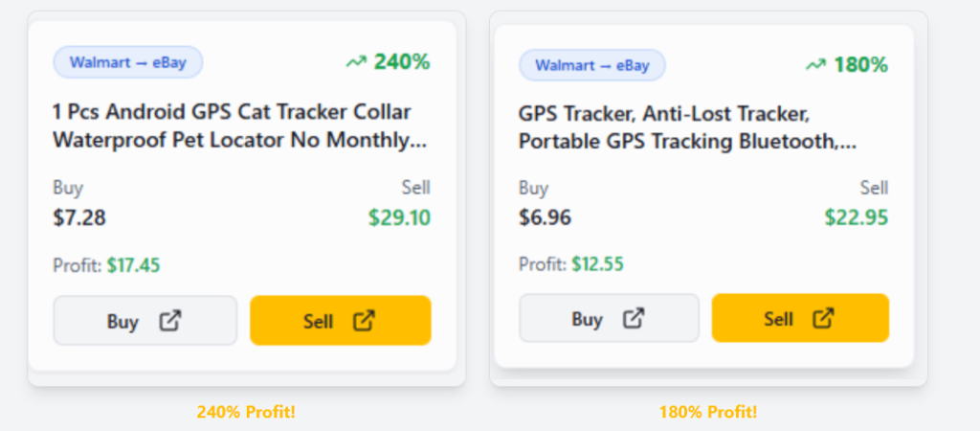Click external-link icon in Cat Tracker Buy button
This screenshot has width=980, height=431.
169,321
